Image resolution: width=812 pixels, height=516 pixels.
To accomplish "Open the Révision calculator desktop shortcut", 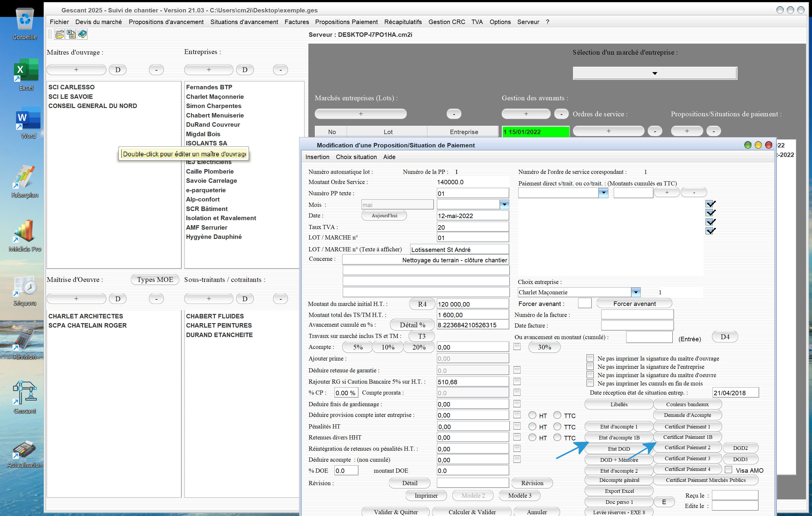I will [25, 344].
